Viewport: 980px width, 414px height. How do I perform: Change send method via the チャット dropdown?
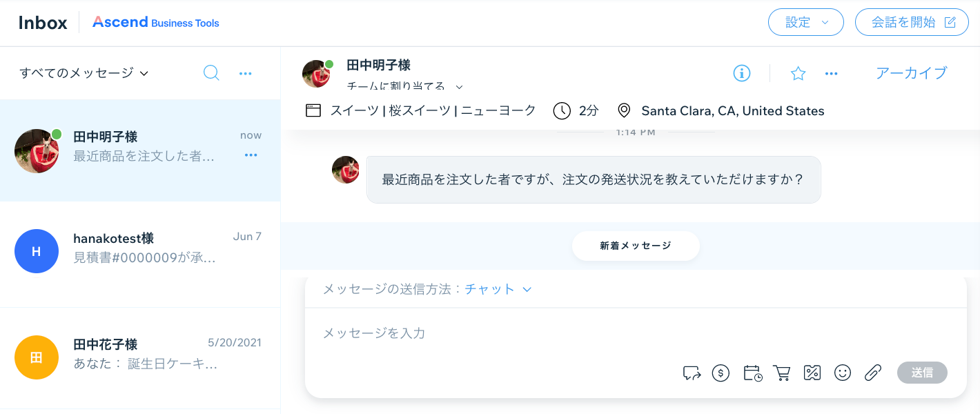click(498, 289)
